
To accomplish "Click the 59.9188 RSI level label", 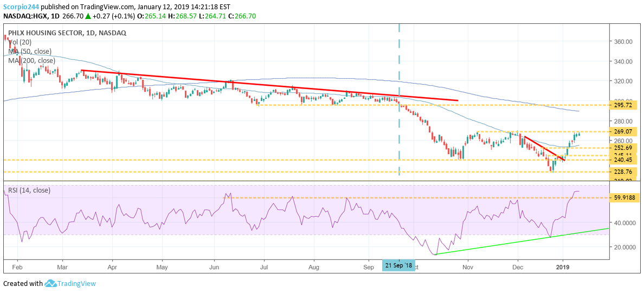I will [626, 198].
